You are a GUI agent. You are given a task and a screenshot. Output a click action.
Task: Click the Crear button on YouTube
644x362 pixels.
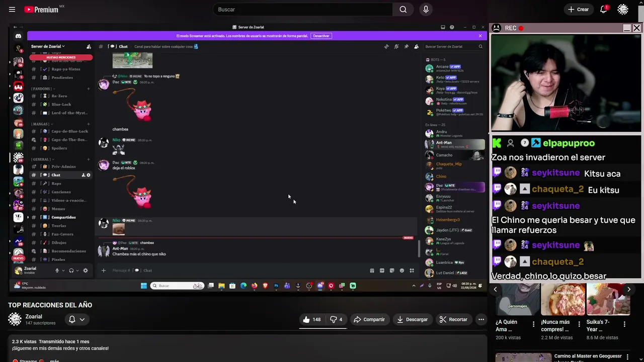(578, 10)
